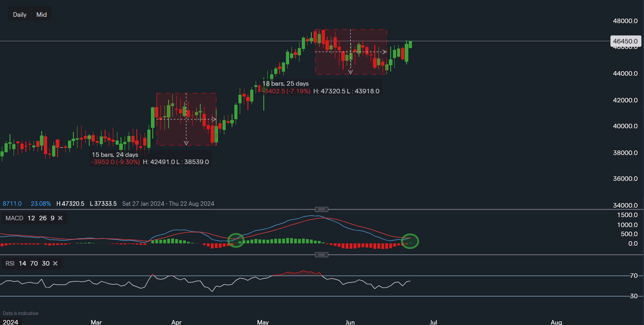Click the date range Sat 27 Jan 2024 text
Viewport: 644px width, 325px height.
point(168,204)
